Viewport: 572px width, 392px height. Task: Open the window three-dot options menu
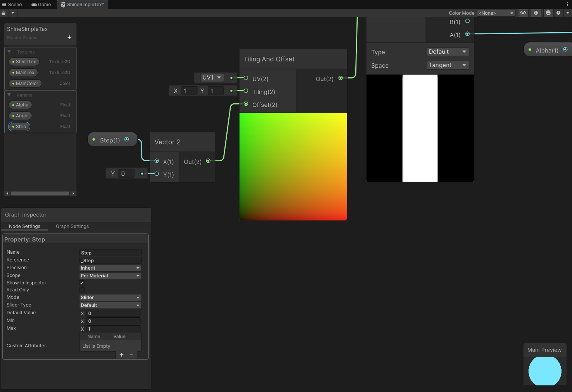tap(567, 4)
